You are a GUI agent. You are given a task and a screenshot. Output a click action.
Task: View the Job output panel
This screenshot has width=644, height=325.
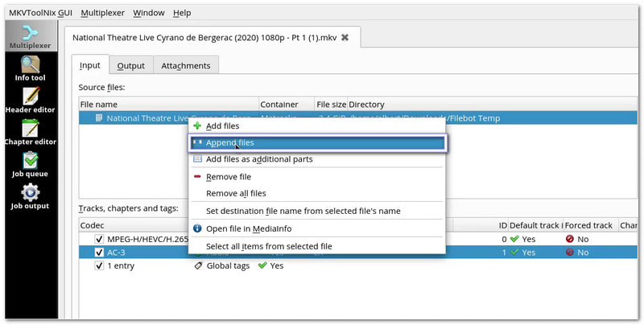30,196
